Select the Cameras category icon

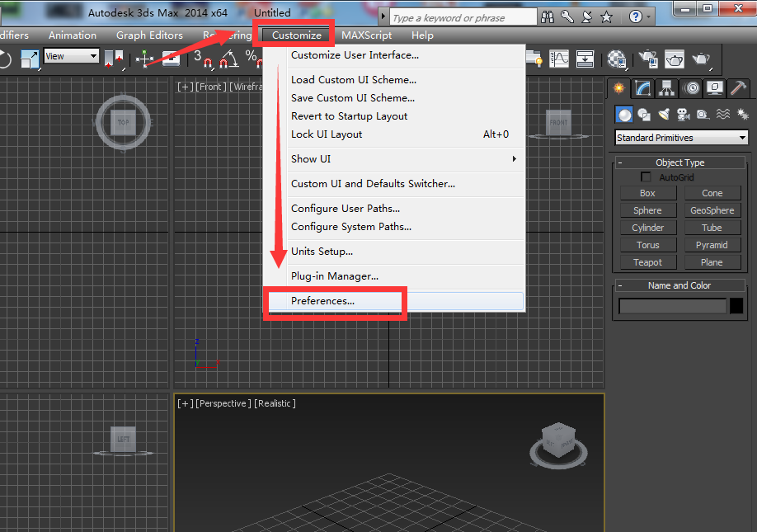tap(683, 115)
